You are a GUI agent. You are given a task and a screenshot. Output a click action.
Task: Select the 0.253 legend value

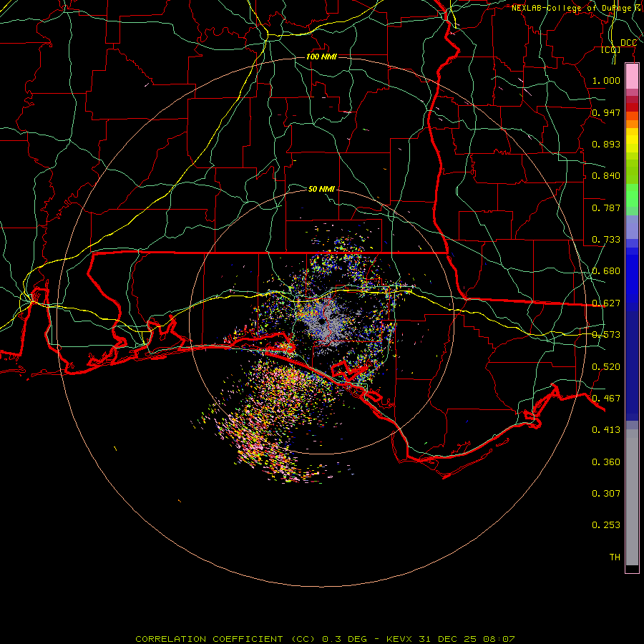[606, 525]
